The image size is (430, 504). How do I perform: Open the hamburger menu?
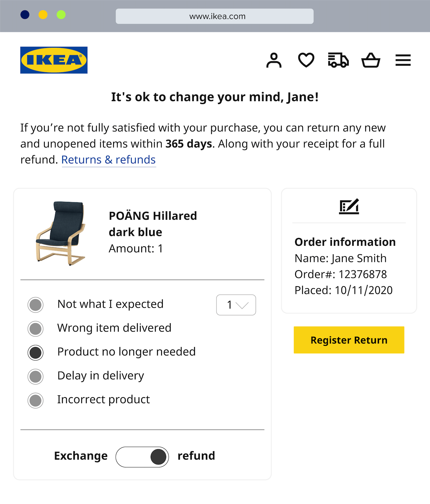[403, 60]
